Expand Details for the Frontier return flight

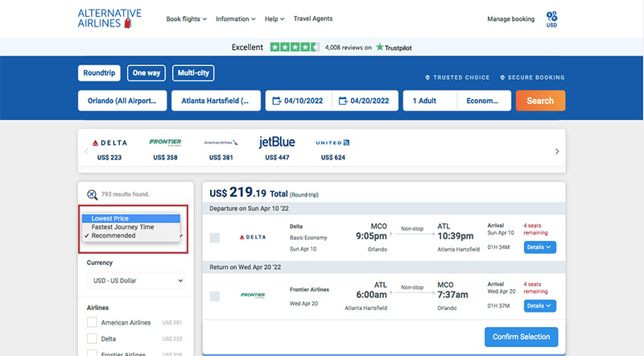[539, 306]
